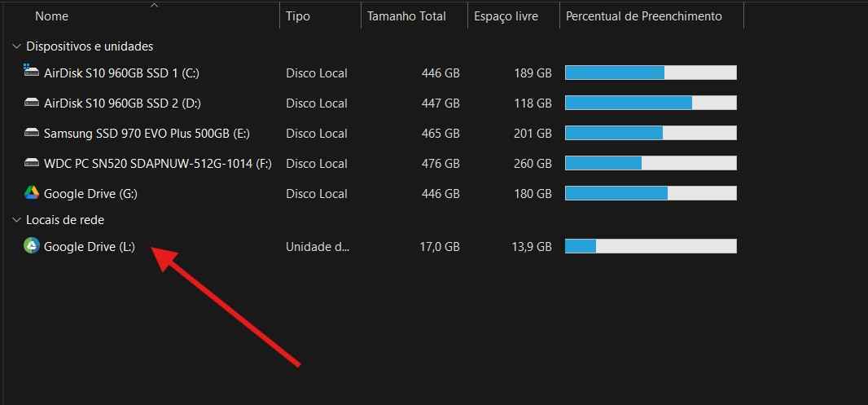
Task: Click the WDC PC SN520 (F:) drive icon
Action: pos(32,163)
